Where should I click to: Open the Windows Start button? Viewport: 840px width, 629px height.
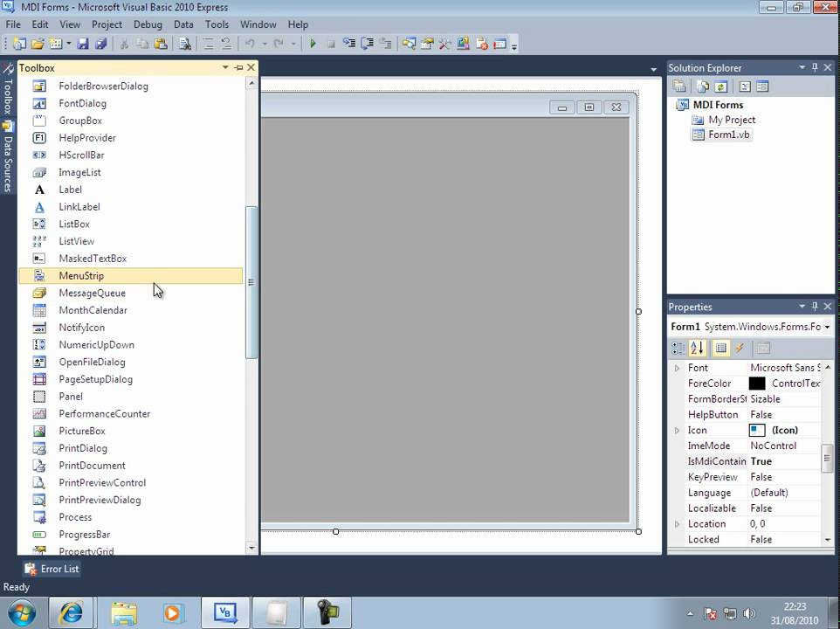coord(22,613)
